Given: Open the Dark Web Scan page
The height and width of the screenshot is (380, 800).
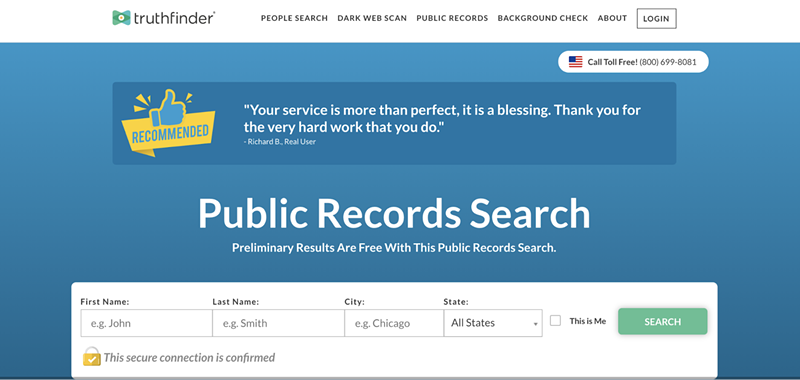Looking at the screenshot, I should pos(372,18).
